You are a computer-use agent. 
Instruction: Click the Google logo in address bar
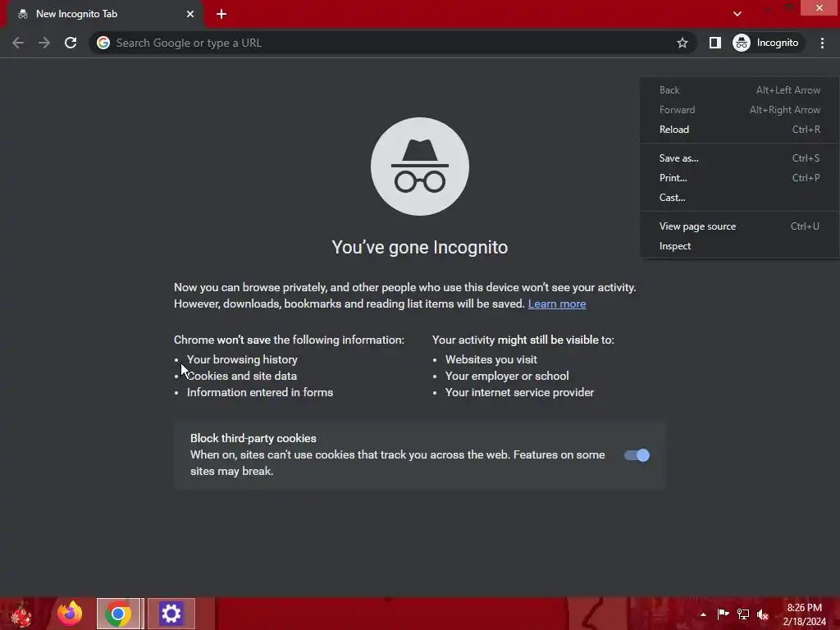[x=103, y=43]
